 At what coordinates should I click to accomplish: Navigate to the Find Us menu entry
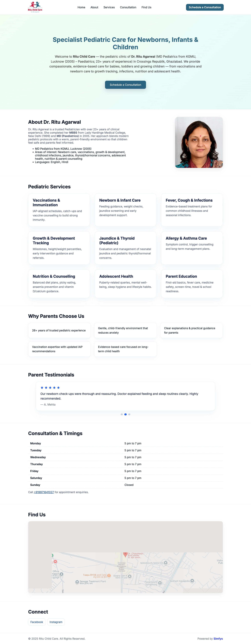[146, 7]
